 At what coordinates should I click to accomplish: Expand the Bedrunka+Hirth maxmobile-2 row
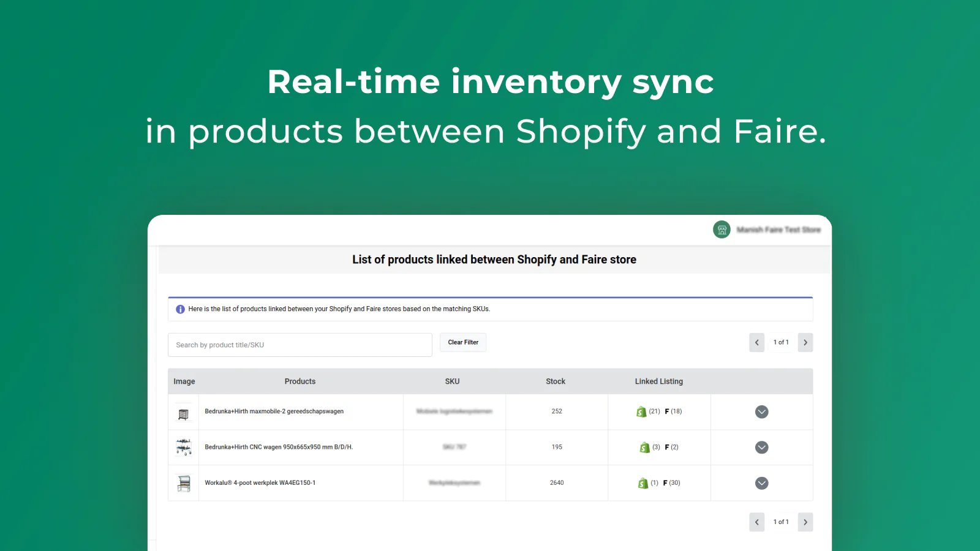point(762,412)
